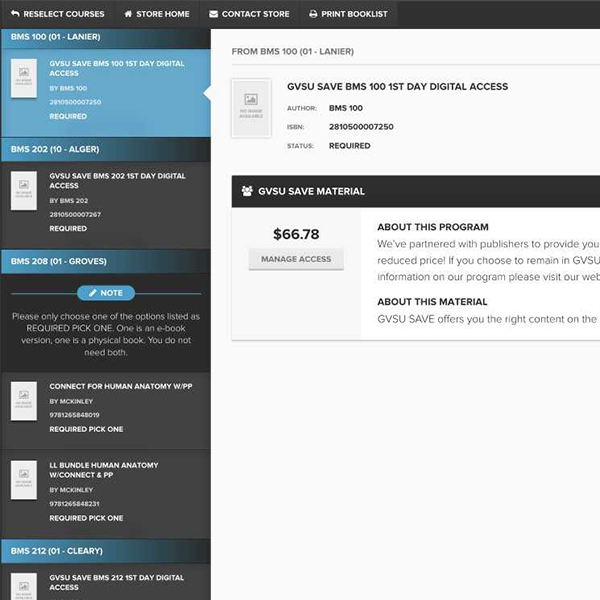This screenshot has height=600, width=600.
Task: Click the Store Home house icon
Action: (128, 14)
